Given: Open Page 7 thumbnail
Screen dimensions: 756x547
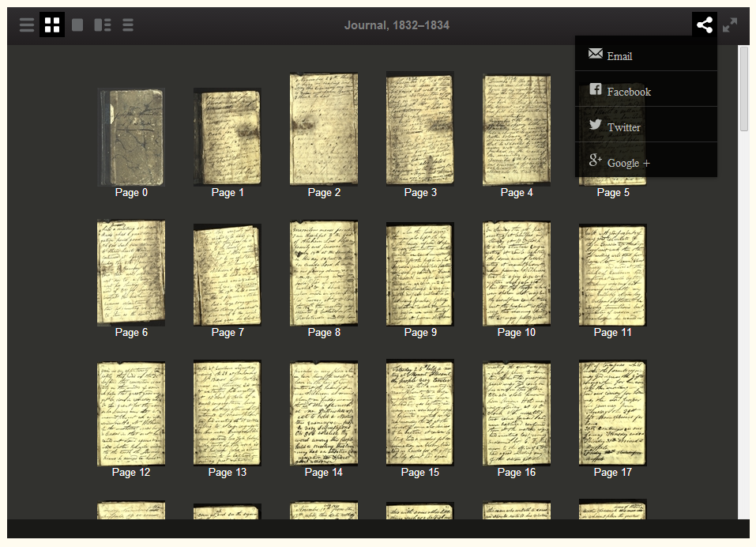Looking at the screenshot, I should 227,275.
